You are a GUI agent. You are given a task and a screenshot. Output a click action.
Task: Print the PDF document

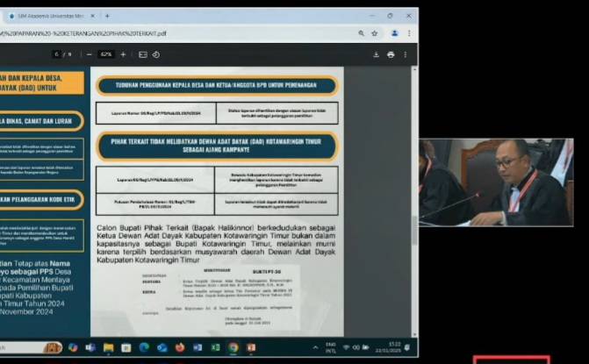pyautogui.click(x=391, y=54)
